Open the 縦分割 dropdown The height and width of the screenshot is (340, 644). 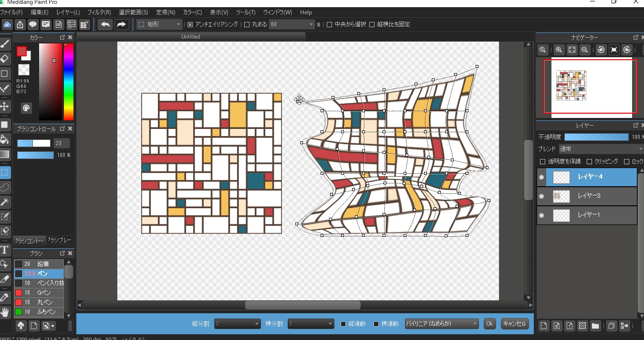(238, 324)
